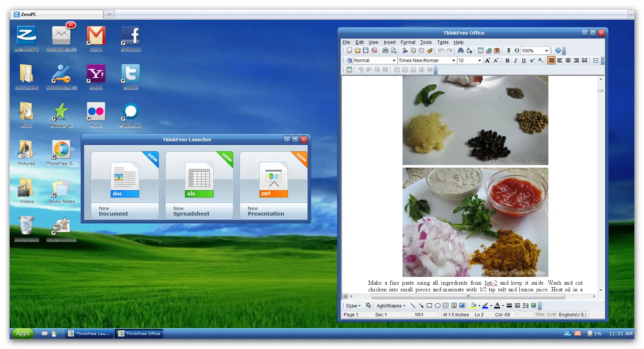Open the font size 12 dropdown

480,60
